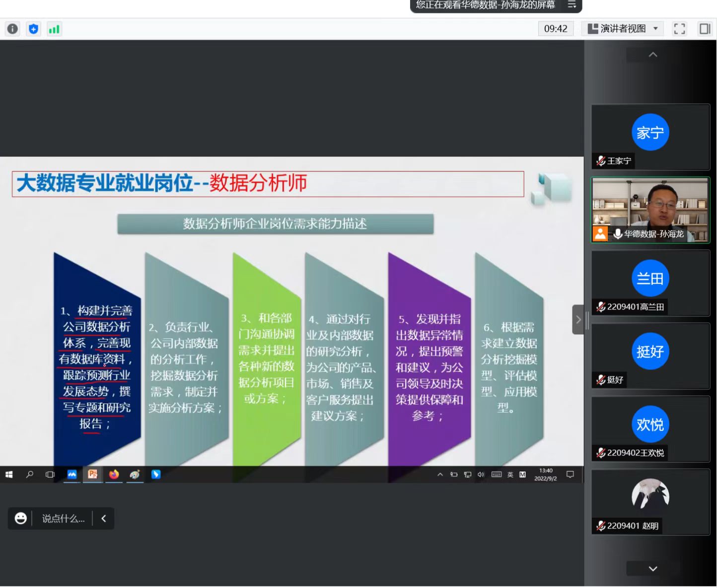Select 王家宁 participant tile

[x=650, y=138]
